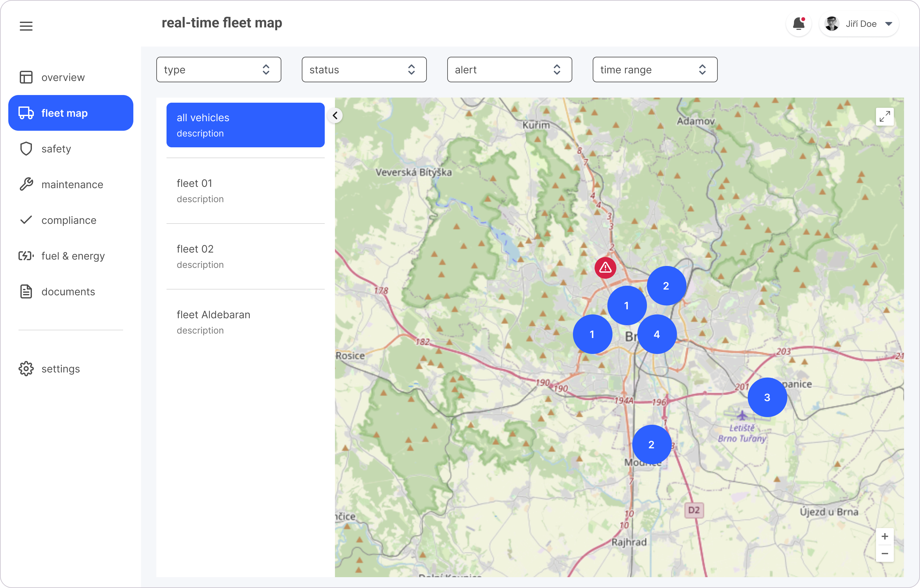920x588 pixels.
Task: Click the notification bell icon
Action: [798, 24]
